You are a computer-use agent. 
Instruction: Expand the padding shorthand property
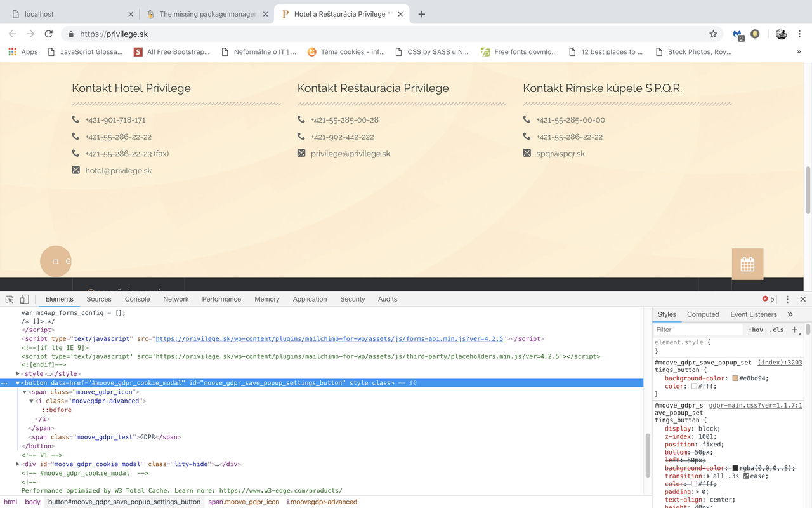(698, 492)
